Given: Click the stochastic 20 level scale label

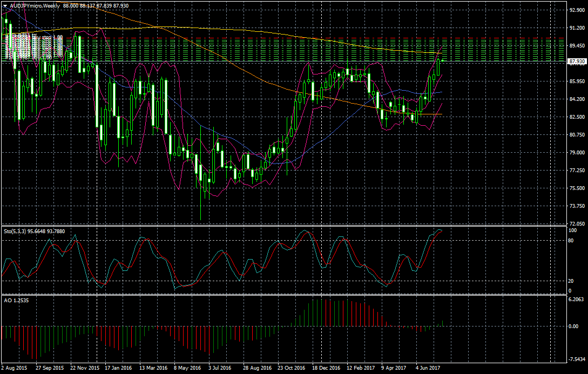Looking at the screenshot, I should tap(571, 281).
